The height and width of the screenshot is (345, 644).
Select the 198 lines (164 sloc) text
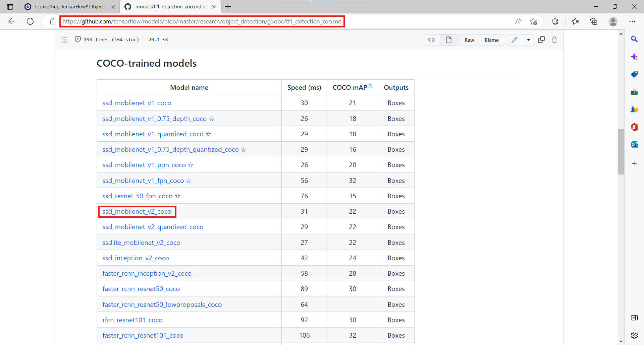(111, 40)
